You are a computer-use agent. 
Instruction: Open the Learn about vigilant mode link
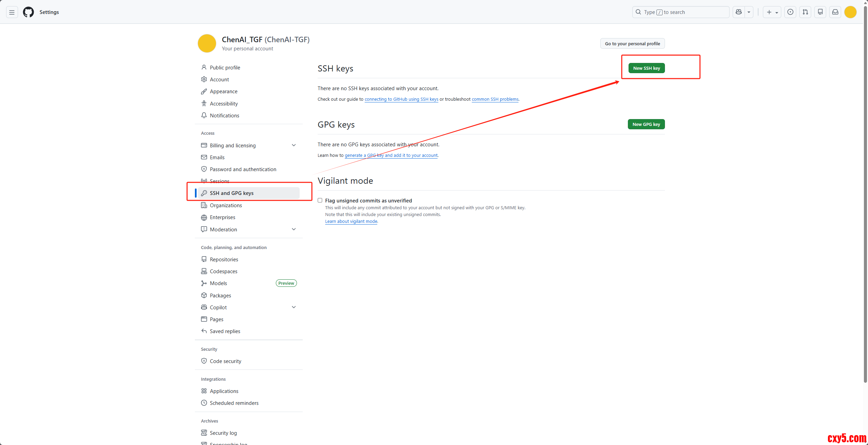tap(351, 221)
